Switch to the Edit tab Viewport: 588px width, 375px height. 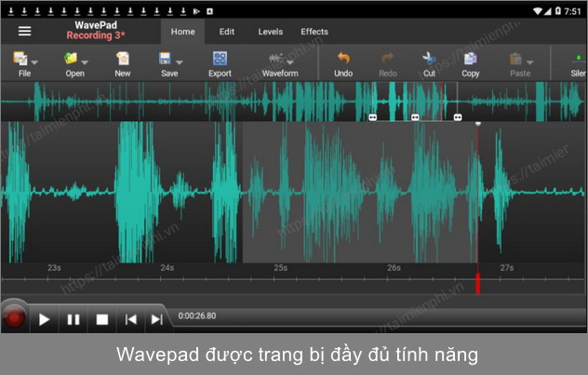tap(227, 32)
